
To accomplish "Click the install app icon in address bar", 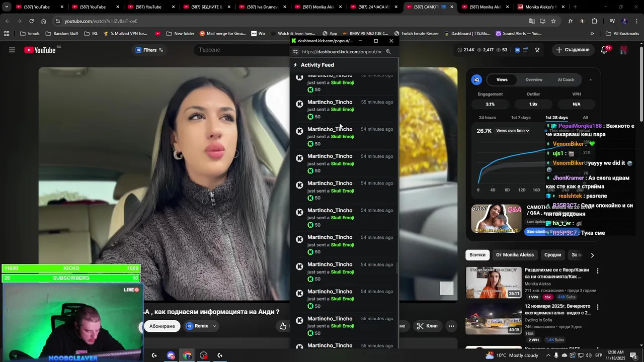I will (x=542, y=21).
